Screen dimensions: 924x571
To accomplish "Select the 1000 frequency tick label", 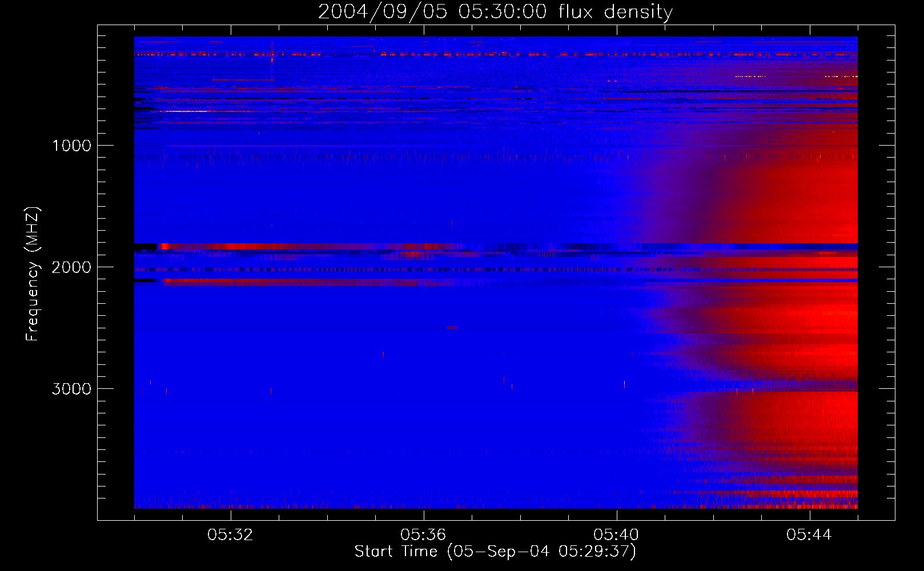I will click(71, 146).
